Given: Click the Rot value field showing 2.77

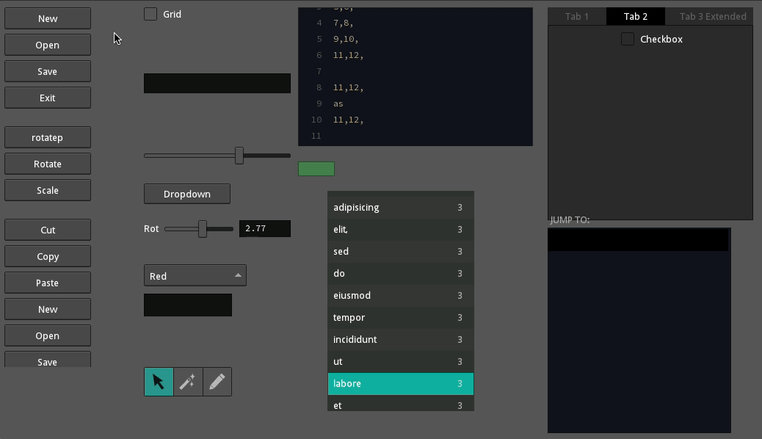Looking at the screenshot, I should (x=265, y=229).
